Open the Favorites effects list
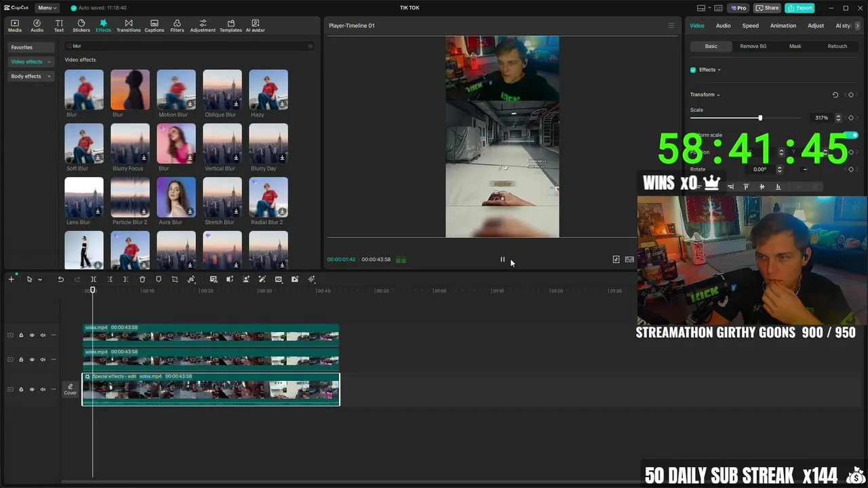The height and width of the screenshot is (488, 868). click(x=31, y=47)
